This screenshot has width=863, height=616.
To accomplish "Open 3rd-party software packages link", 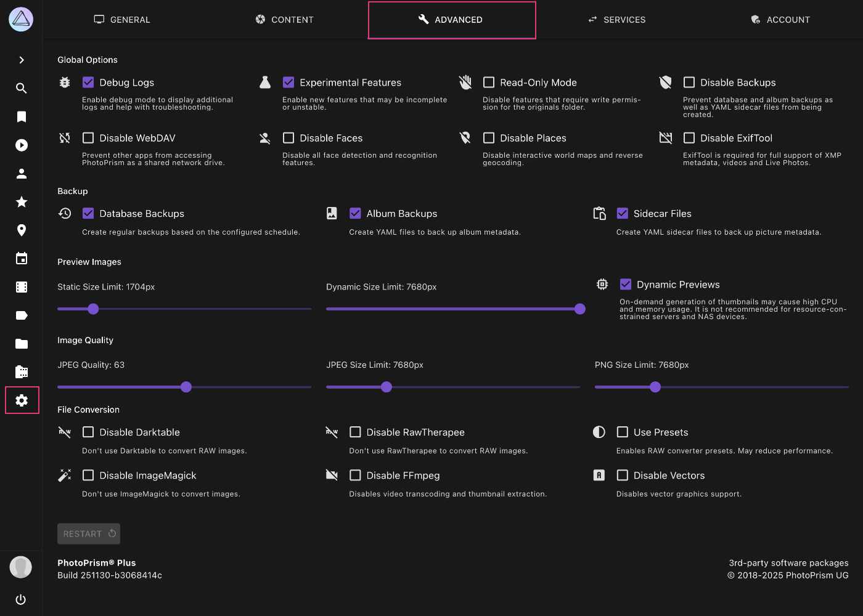I will (788, 563).
